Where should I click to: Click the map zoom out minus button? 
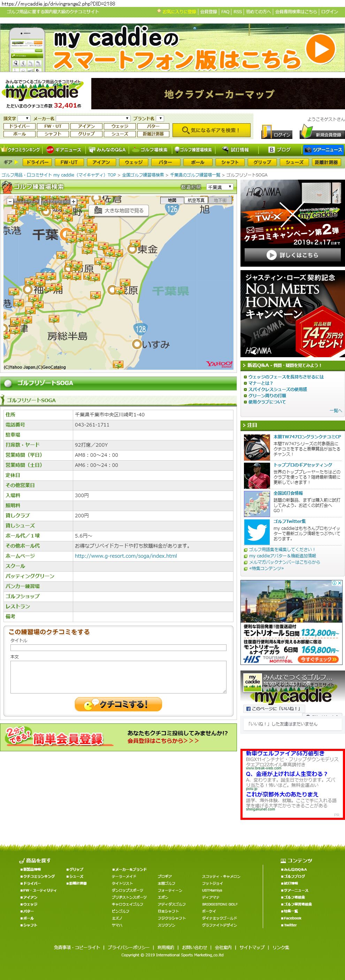(x=10, y=202)
